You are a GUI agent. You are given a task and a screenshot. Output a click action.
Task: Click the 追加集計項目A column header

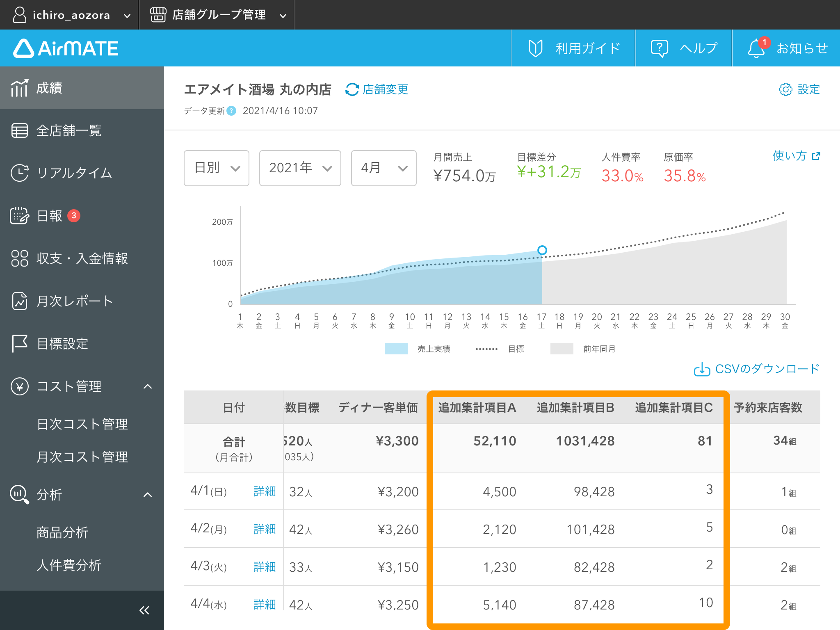point(477,407)
